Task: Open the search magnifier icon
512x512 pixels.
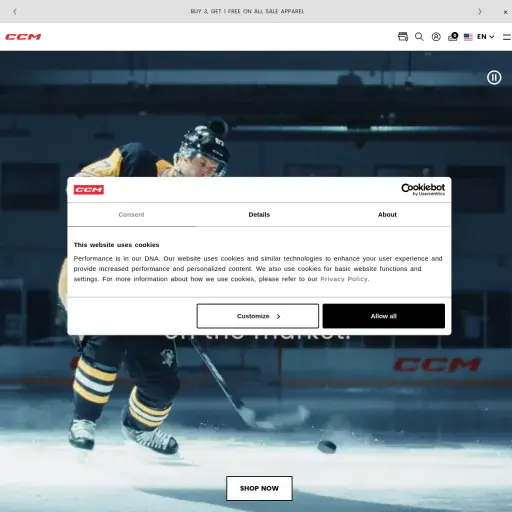Action: coord(419,37)
